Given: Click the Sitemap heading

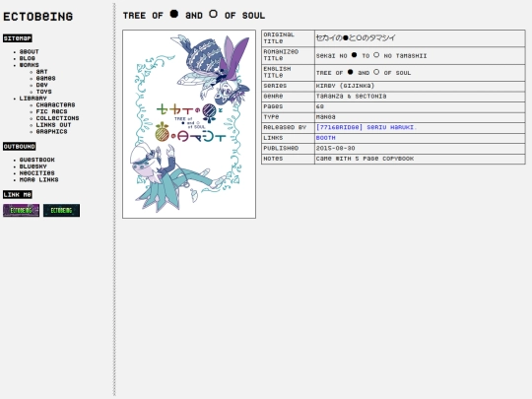Looking at the screenshot, I should (x=18, y=38).
